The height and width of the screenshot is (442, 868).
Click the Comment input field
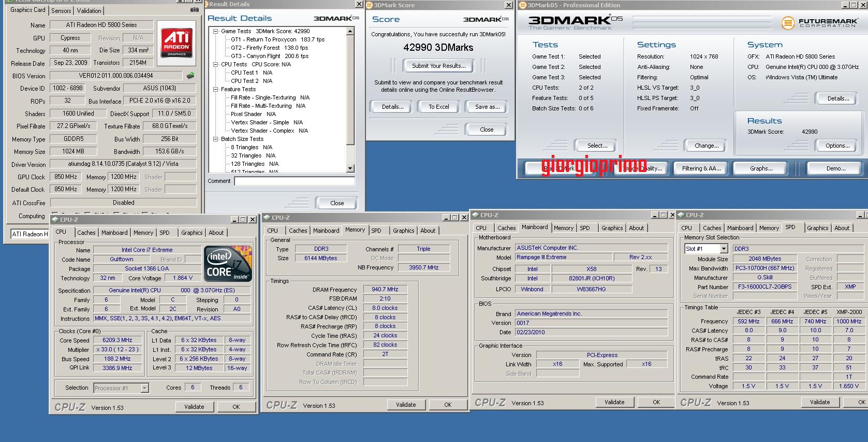point(295,181)
